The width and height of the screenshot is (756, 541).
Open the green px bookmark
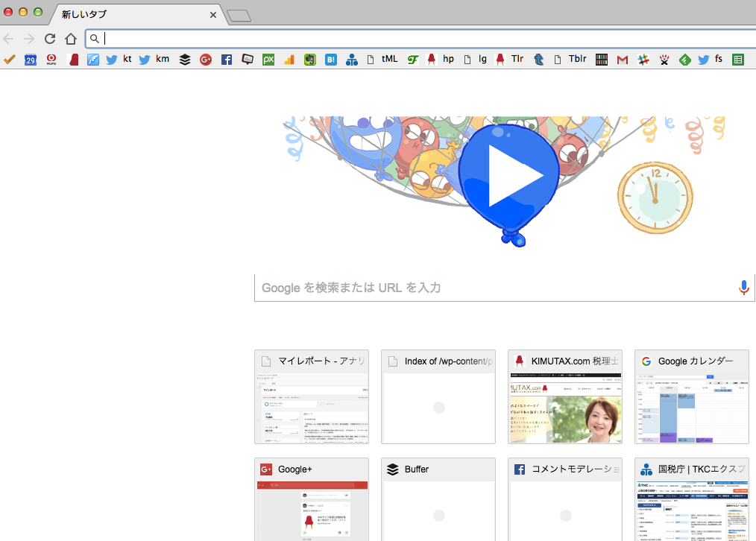pyautogui.click(x=268, y=60)
